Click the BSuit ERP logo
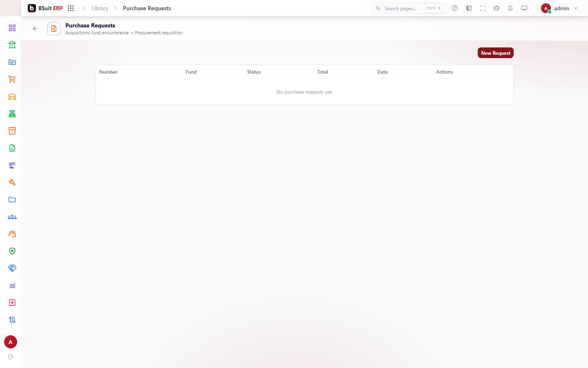The image size is (588, 368). point(45,8)
